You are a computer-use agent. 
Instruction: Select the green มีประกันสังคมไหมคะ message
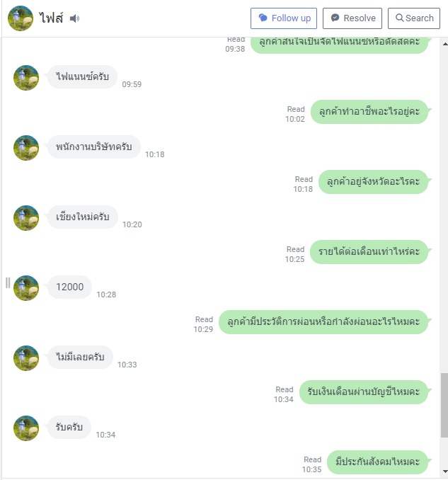[378, 462]
